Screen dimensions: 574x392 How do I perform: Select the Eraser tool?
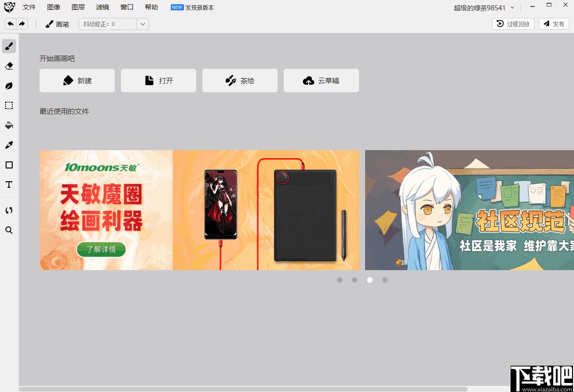[x=9, y=66]
